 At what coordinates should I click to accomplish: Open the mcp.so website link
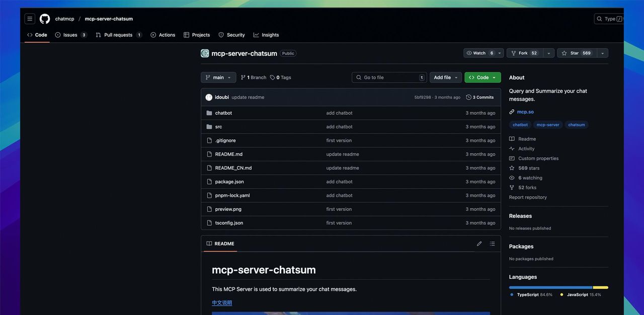pyautogui.click(x=525, y=112)
